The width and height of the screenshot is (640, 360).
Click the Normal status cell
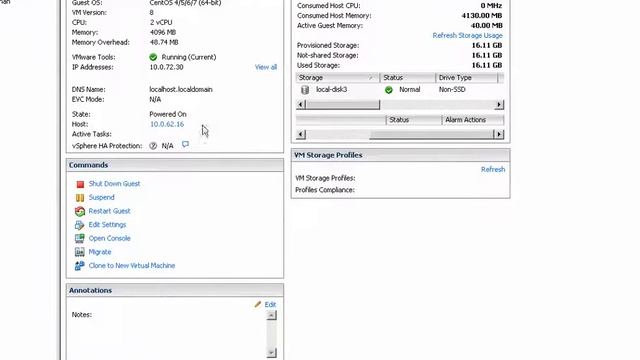tap(409, 89)
